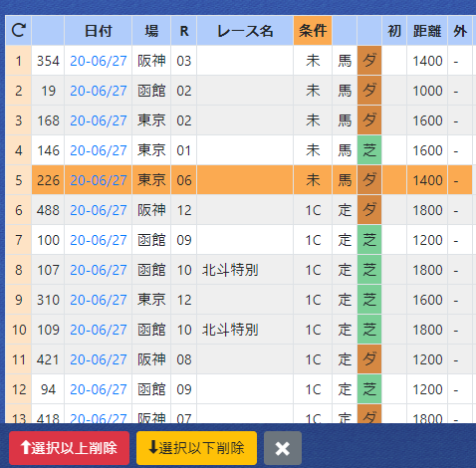The height and width of the screenshot is (468, 476).
Task: Open date link in highlighted row 5
Action: tap(99, 180)
